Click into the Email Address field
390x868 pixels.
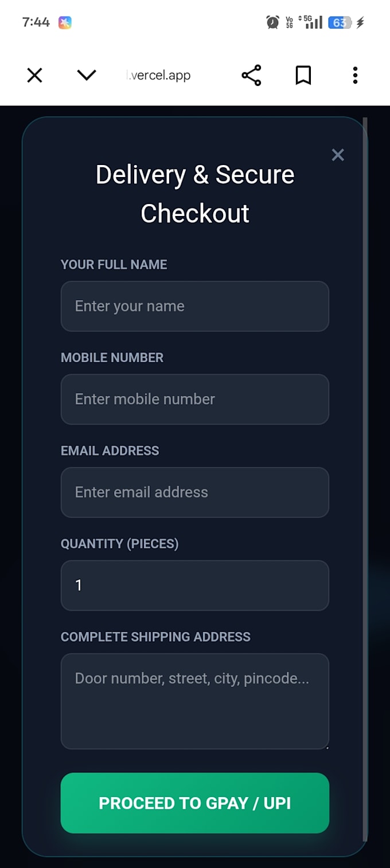click(x=195, y=492)
